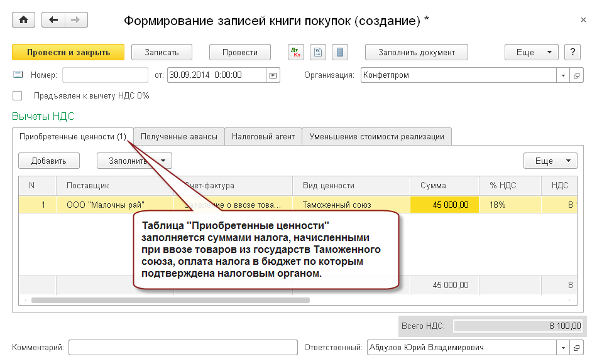Expand the Ответственный dropdown list
597x364 pixels.
562,347
